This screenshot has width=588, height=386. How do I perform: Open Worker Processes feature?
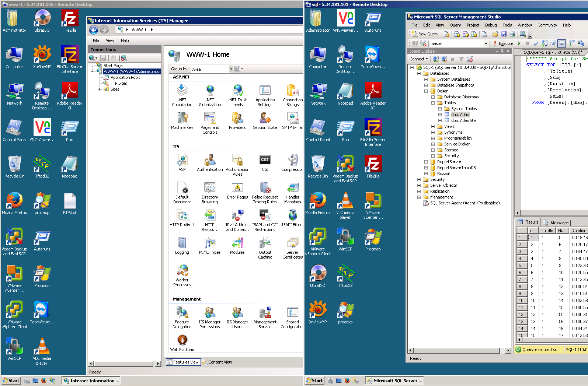click(x=182, y=276)
